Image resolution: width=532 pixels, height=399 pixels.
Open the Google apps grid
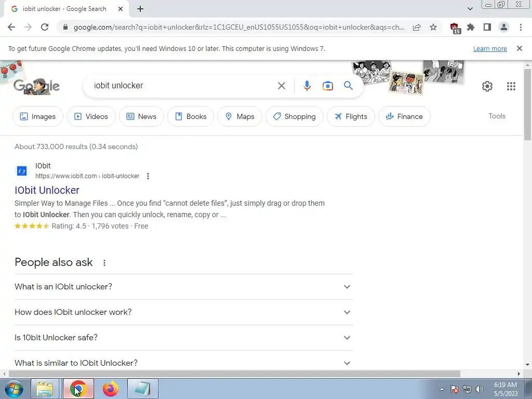tap(511, 86)
